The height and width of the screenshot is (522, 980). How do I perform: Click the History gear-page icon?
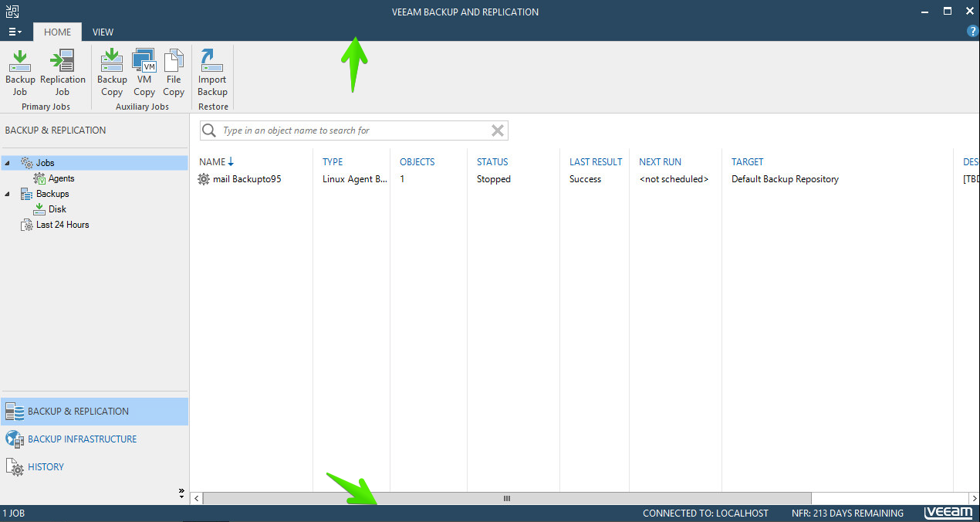[x=15, y=467]
